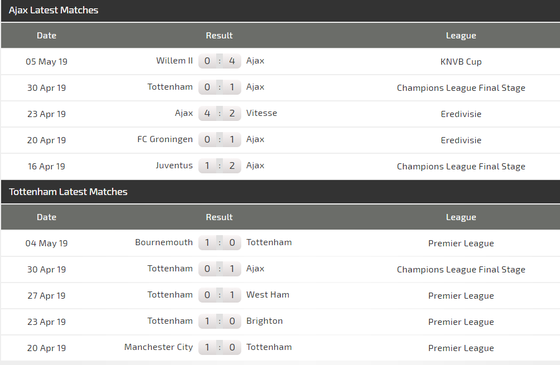560x365 pixels.
Task: Click Premier League for 27 Apr match
Action: click(461, 296)
